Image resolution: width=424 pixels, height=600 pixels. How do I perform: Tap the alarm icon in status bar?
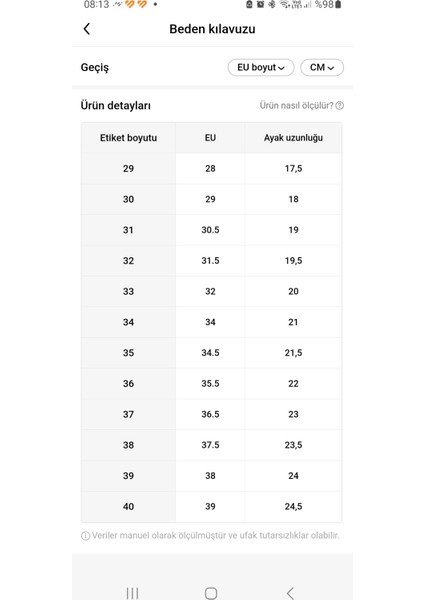pyautogui.click(x=260, y=5)
